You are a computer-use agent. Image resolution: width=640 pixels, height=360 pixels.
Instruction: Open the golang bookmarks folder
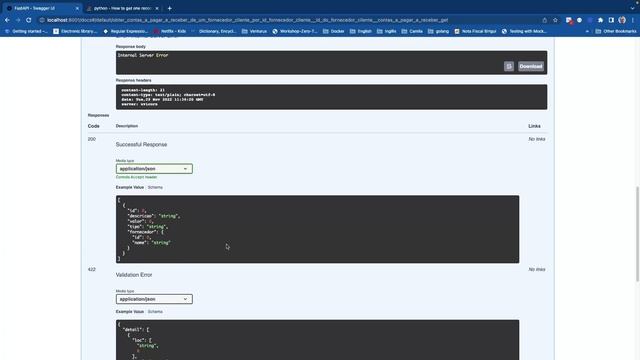coord(438,31)
